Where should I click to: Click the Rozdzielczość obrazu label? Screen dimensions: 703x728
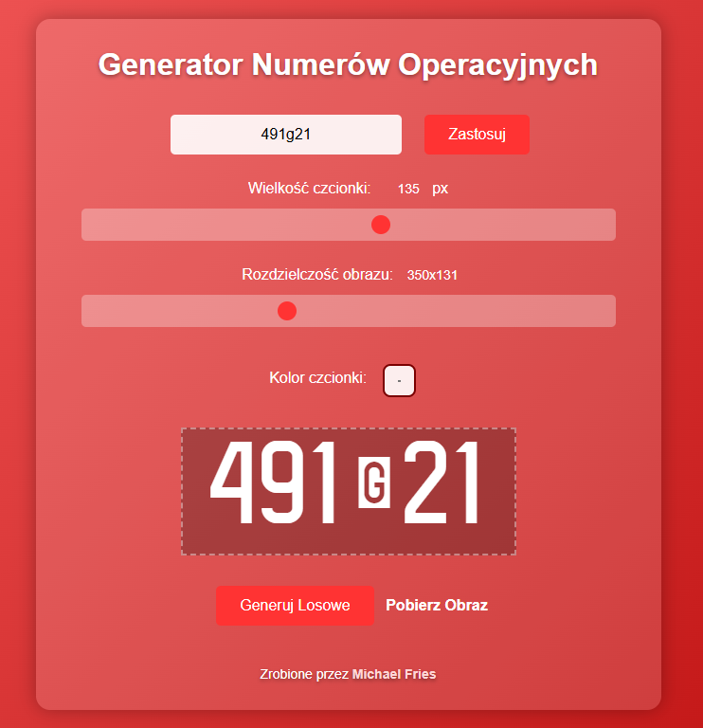click(x=317, y=274)
